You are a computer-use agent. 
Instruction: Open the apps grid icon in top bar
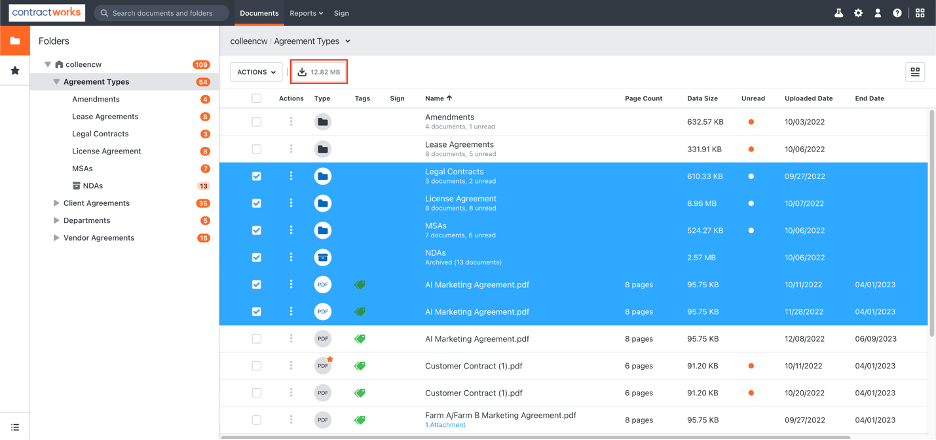[x=920, y=13]
